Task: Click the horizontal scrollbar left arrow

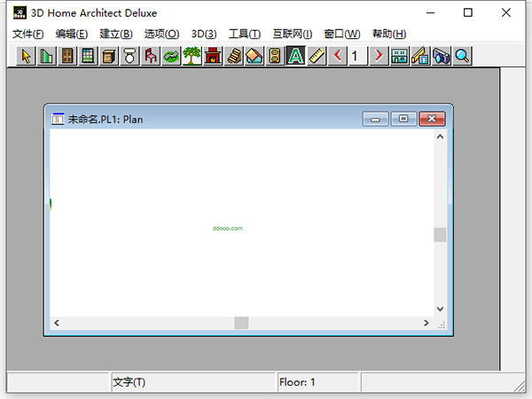Action: coord(57,323)
